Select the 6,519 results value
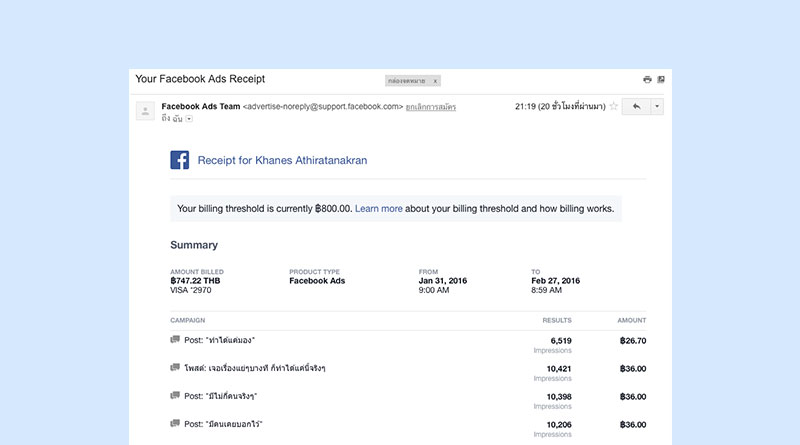Viewport: 800px width, 445px height. (561, 341)
